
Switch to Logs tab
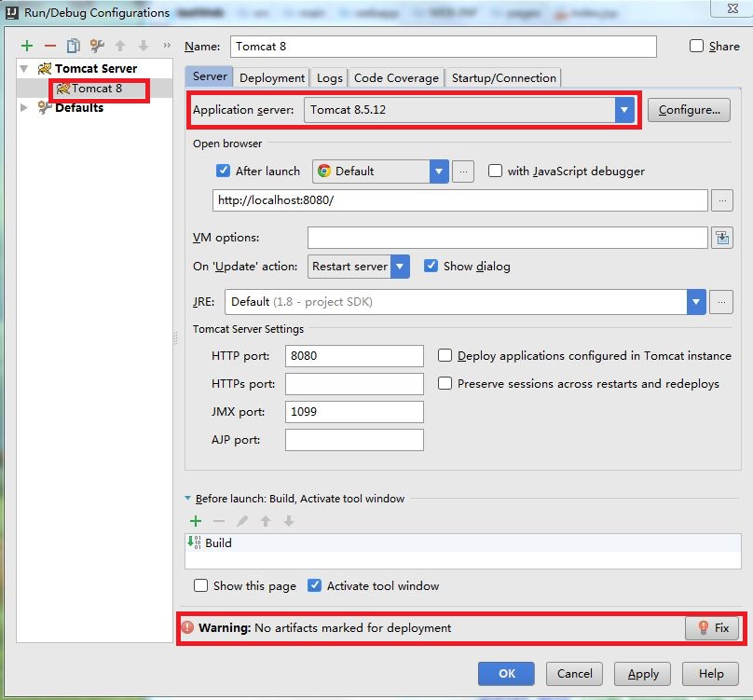330,78
